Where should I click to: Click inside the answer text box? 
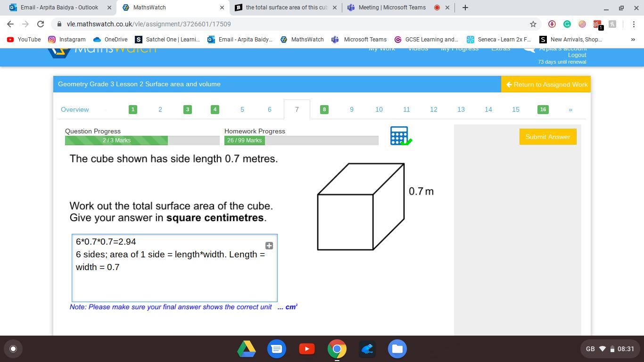click(x=174, y=283)
